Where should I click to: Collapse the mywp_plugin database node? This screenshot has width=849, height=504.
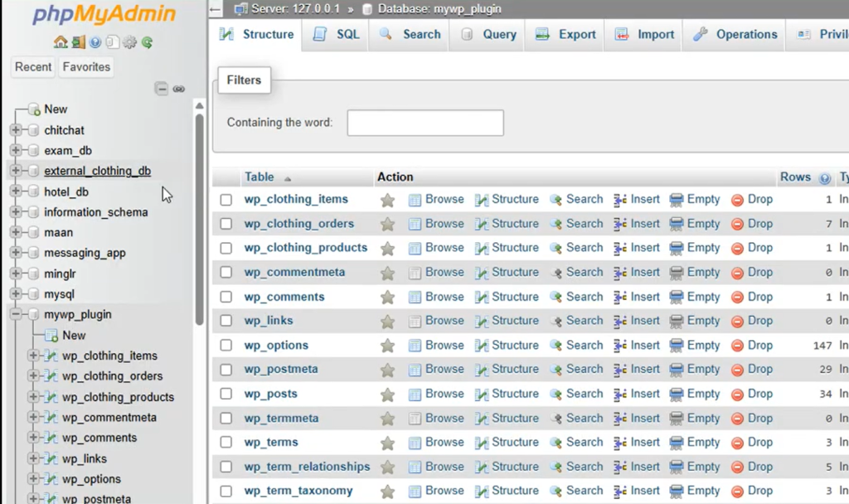(x=16, y=315)
